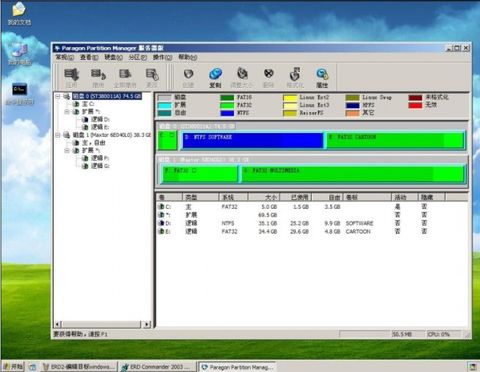Open the 帮助(H) help menu

pyautogui.click(x=187, y=57)
